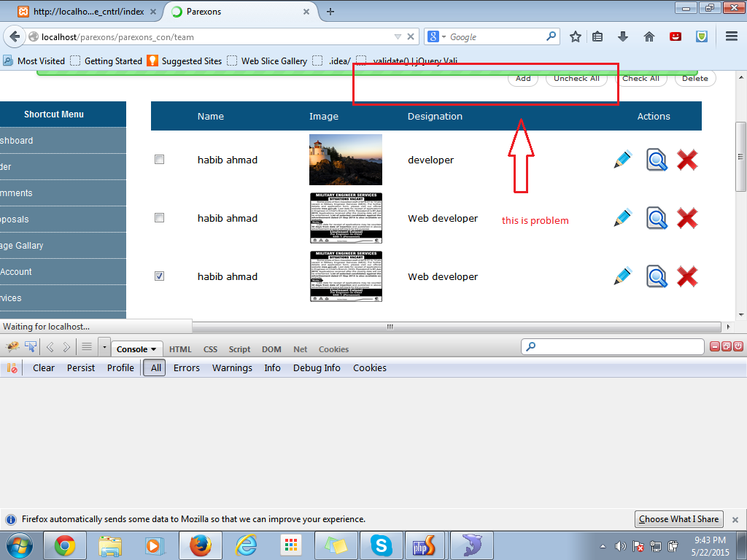Go to the browser Home icon
Image resolution: width=747 pixels, height=560 pixels.
649,36
